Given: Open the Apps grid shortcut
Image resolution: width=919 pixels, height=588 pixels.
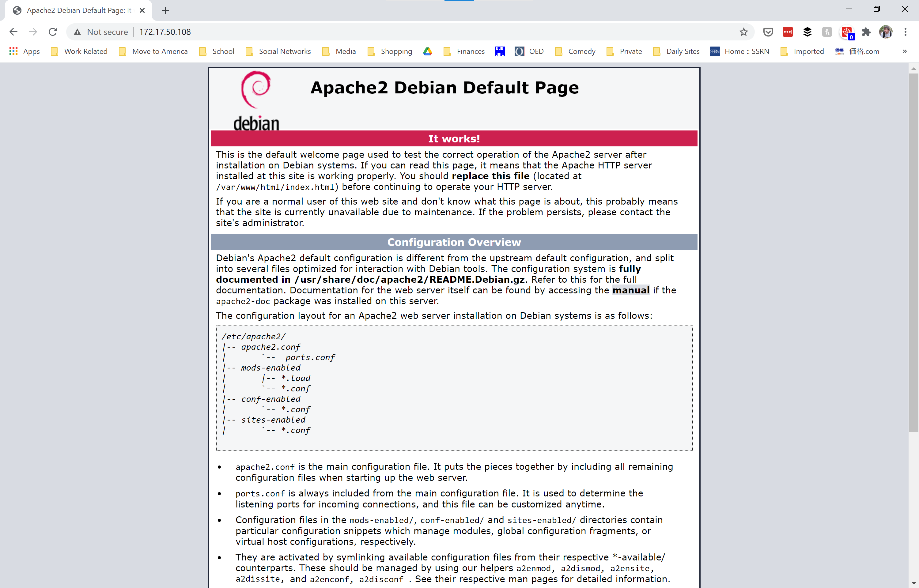Looking at the screenshot, I should pos(25,51).
